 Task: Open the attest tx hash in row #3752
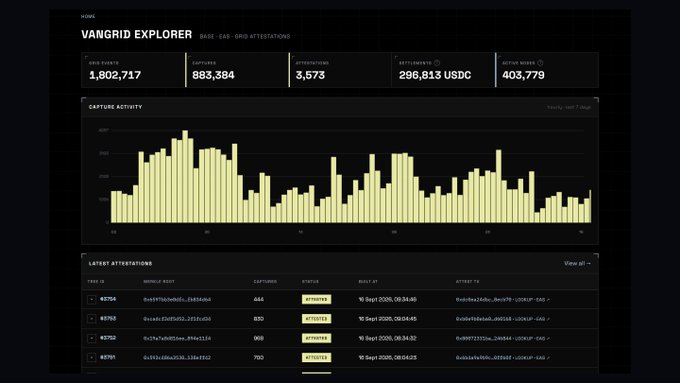tap(483, 338)
